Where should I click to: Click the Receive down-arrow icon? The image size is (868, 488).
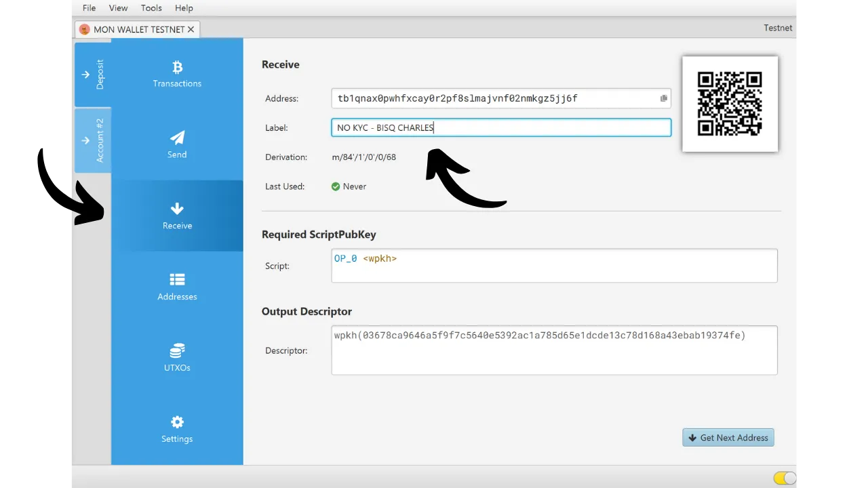(x=177, y=209)
